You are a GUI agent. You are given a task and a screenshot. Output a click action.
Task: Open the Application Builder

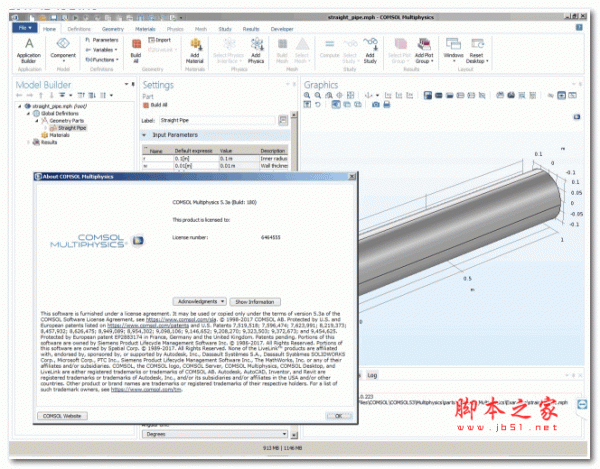(29, 50)
